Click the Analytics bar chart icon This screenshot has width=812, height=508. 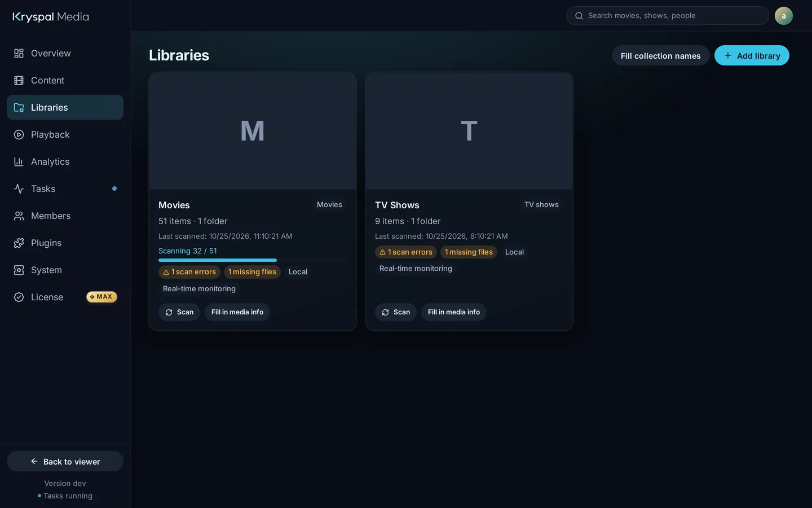coord(19,161)
